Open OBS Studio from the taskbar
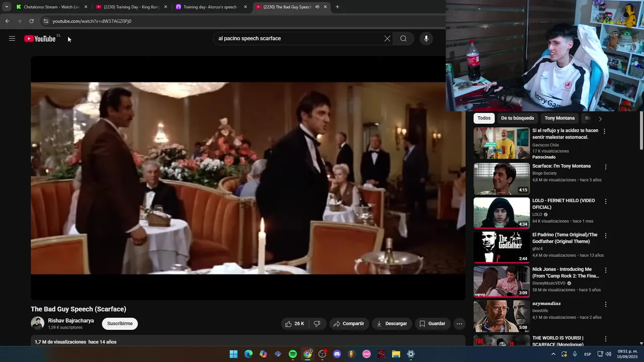This screenshot has height=362, width=644. pos(323,354)
